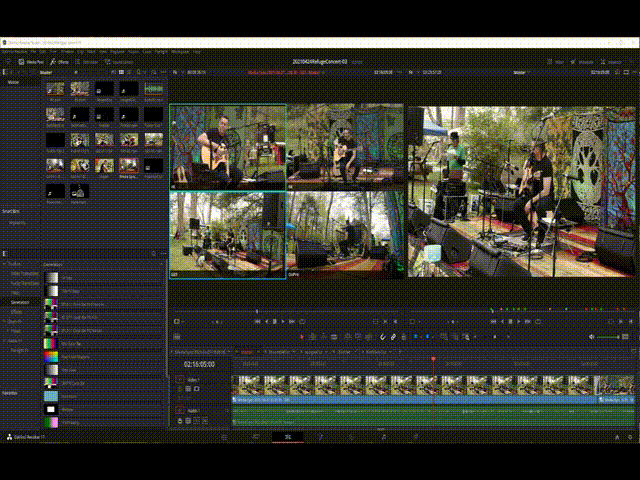
Task: Lock Video 1 track
Action: [x=182, y=388]
